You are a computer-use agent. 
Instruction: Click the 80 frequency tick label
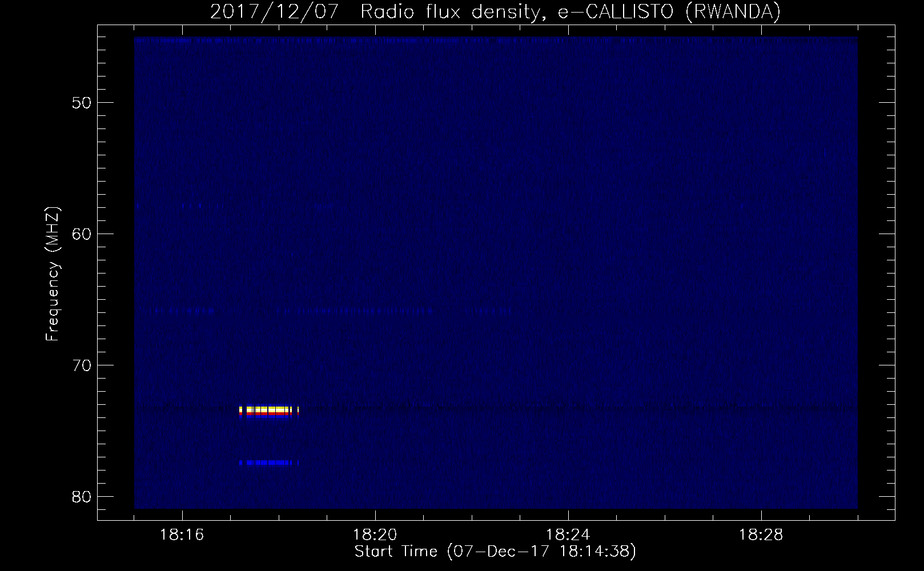pyautogui.click(x=81, y=497)
